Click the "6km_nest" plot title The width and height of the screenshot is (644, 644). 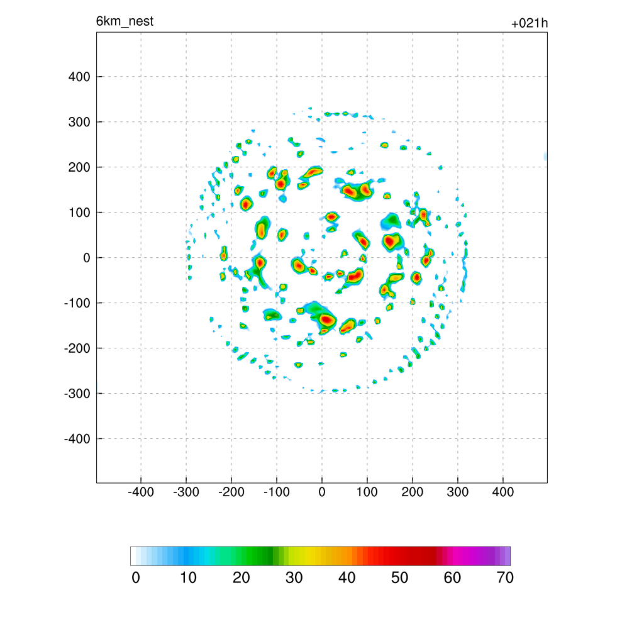pos(125,21)
